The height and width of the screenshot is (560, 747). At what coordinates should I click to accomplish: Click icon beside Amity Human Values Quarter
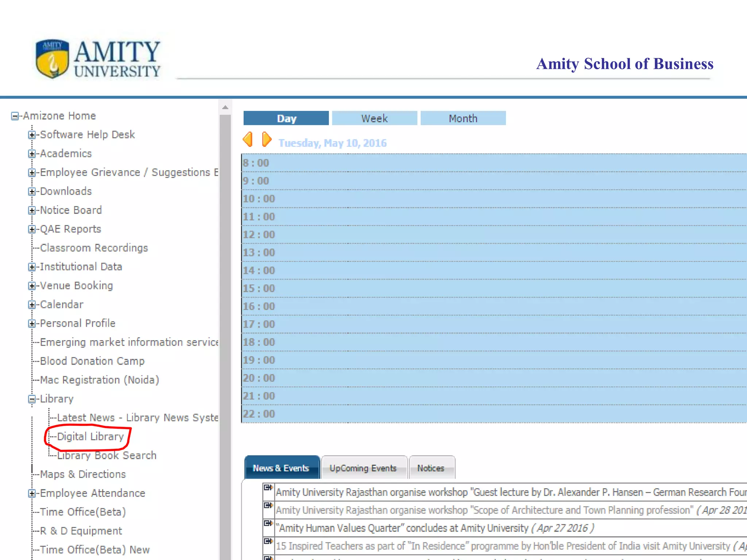coord(268,524)
